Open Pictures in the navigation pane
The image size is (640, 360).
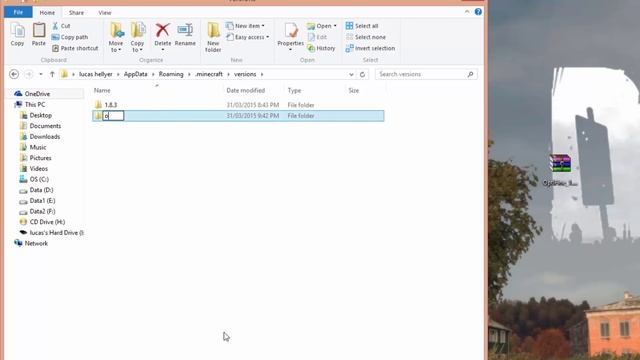[40, 158]
